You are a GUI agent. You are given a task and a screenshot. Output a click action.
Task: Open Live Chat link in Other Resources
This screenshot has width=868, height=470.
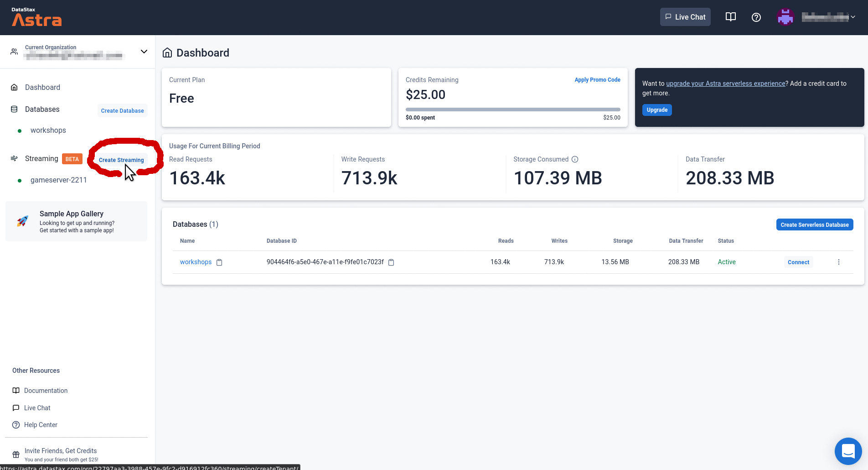(x=37, y=408)
